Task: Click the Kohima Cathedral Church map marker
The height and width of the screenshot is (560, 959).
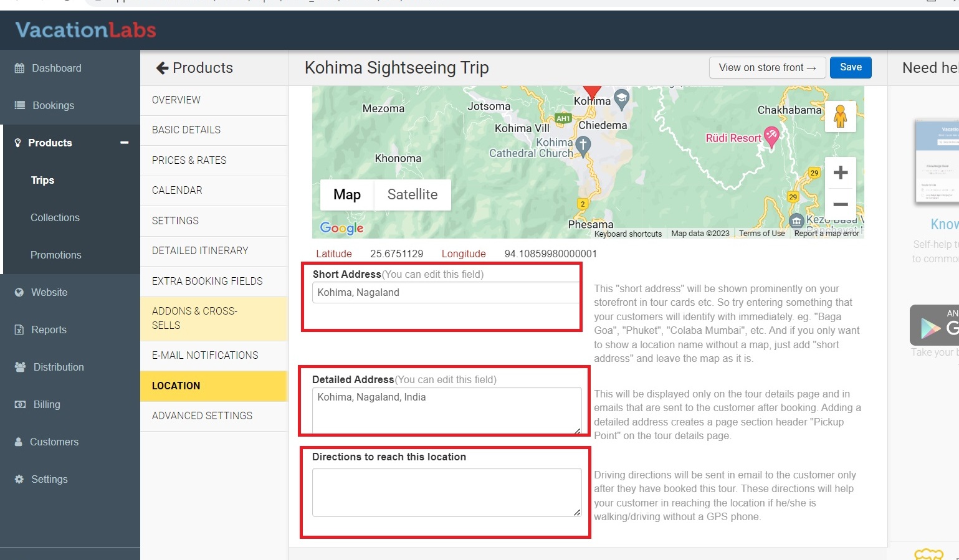Action: tap(583, 145)
